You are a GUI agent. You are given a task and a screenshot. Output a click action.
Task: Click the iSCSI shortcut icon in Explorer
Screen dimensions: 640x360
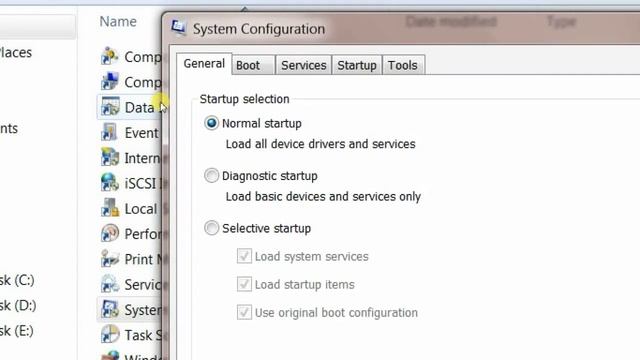click(x=110, y=183)
